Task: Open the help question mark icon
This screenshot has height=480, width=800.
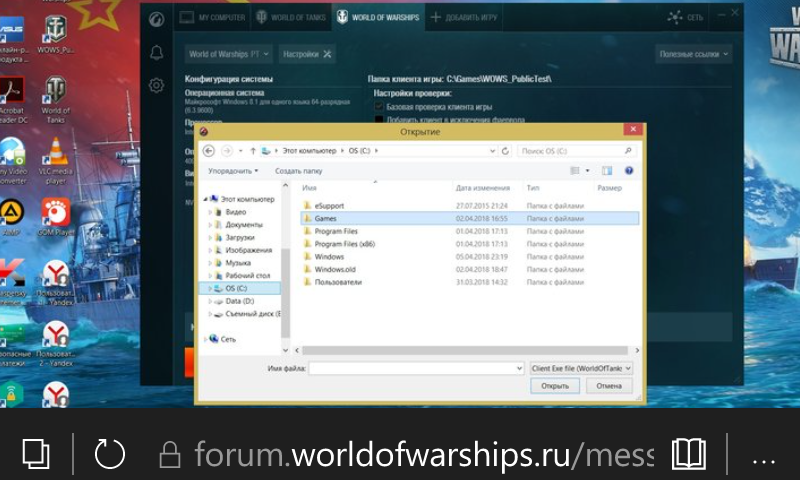Action: [629, 171]
